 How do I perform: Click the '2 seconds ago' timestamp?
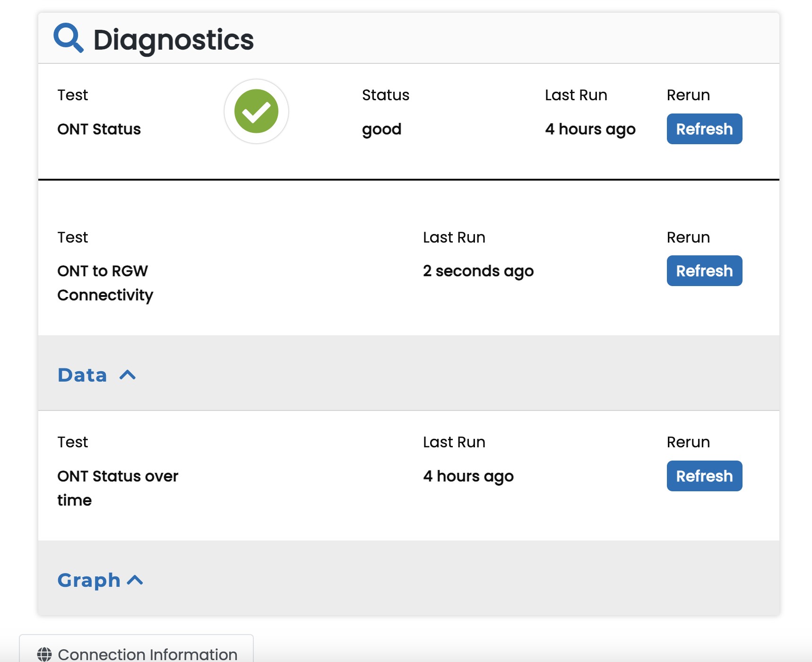tap(478, 271)
